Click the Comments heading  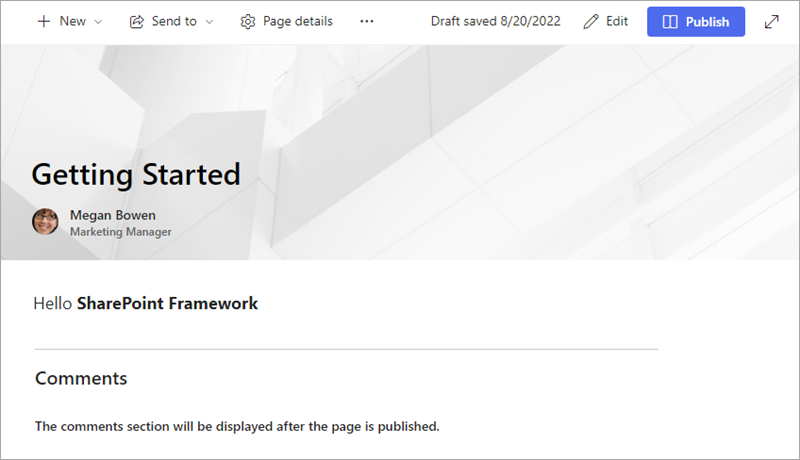tap(81, 378)
